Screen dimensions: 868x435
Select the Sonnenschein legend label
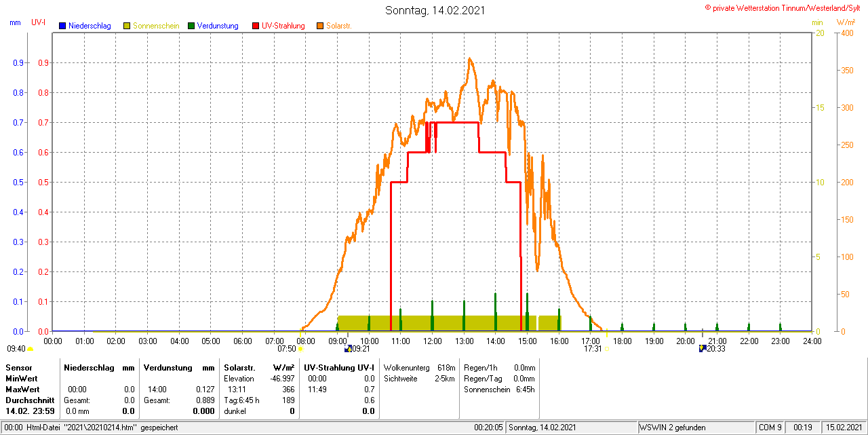coord(156,26)
